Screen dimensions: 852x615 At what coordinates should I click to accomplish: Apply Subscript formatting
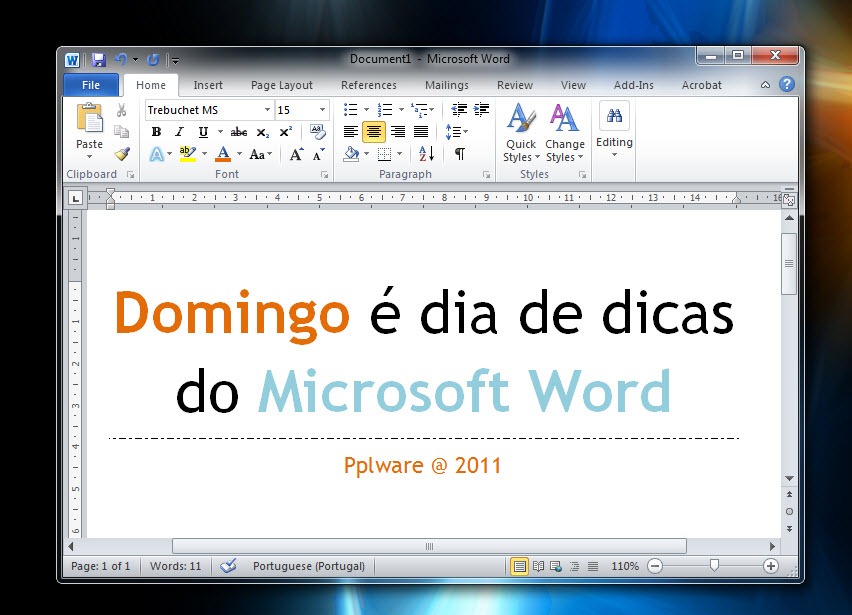click(262, 132)
